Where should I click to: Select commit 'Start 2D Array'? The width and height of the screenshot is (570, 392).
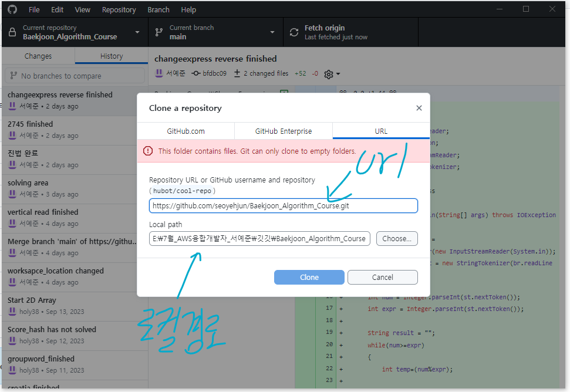tap(75, 306)
